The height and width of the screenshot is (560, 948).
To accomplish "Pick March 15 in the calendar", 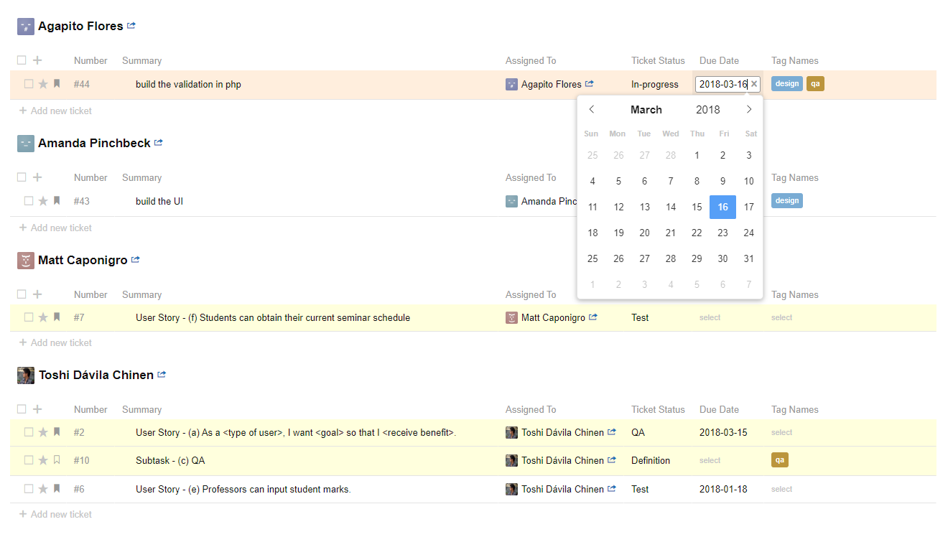I will [x=697, y=207].
